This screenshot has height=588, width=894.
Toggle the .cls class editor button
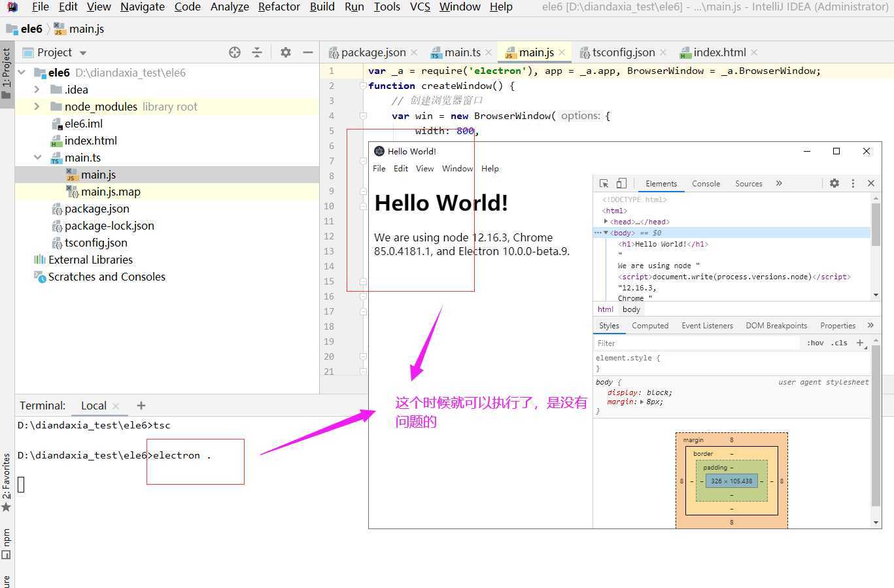coord(839,343)
